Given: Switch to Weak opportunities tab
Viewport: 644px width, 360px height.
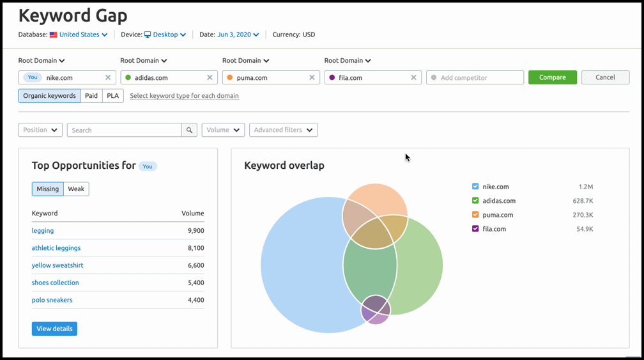Looking at the screenshot, I should pyautogui.click(x=76, y=189).
